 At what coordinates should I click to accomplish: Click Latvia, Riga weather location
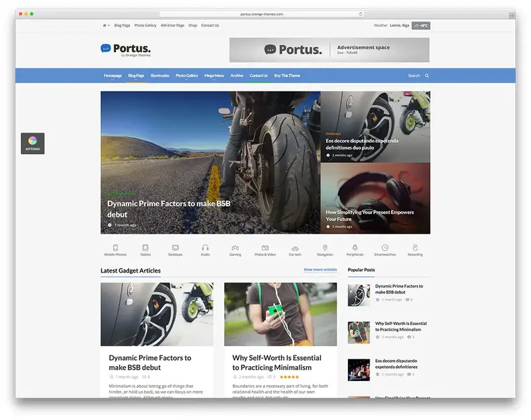pos(399,26)
